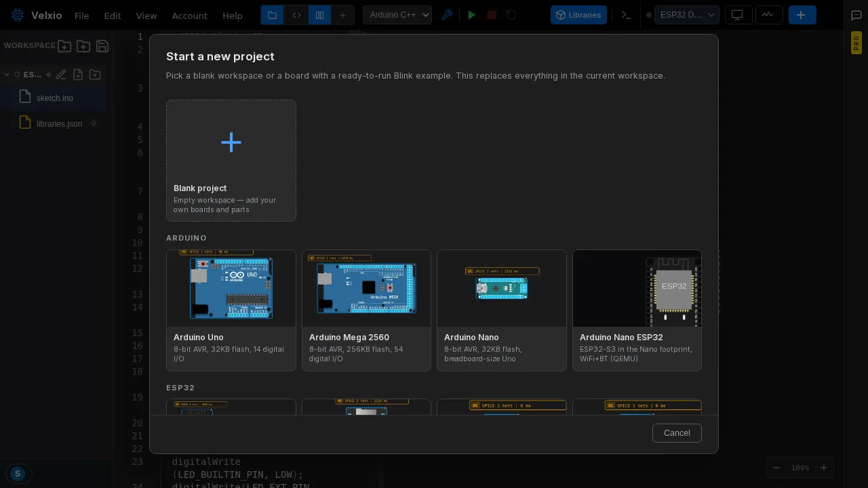Open the ESP32 D... board selector dropdown
Image resolution: width=868 pixels, height=488 pixels.
686,15
